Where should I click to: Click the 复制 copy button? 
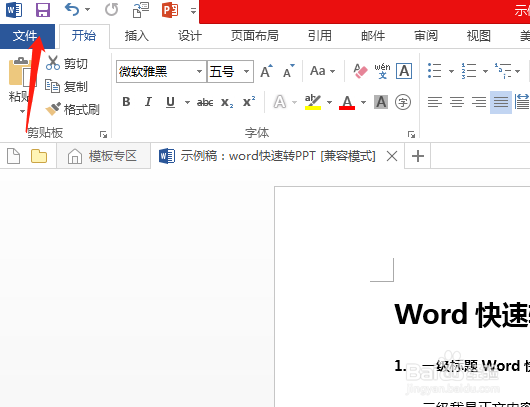pos(66,87)
